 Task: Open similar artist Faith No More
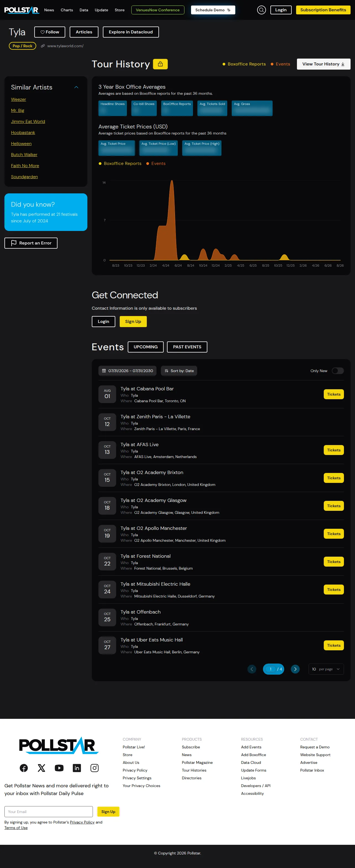25,166
